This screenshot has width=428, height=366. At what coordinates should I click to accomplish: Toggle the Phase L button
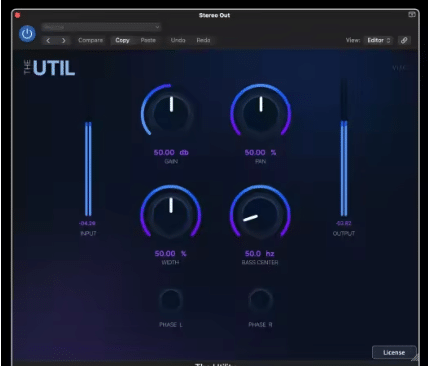[171, 300]
